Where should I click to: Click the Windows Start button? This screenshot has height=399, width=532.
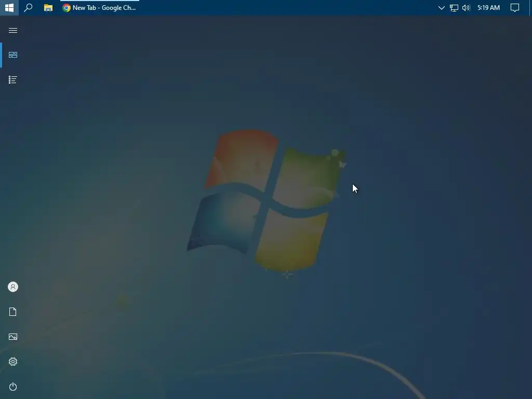coord(9,7)
